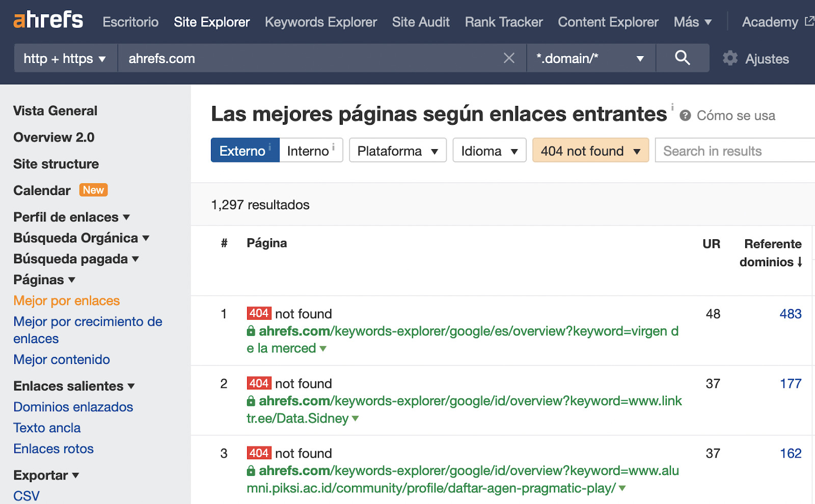
Task: Select the Externo toggle
Action: coord(244,151)
